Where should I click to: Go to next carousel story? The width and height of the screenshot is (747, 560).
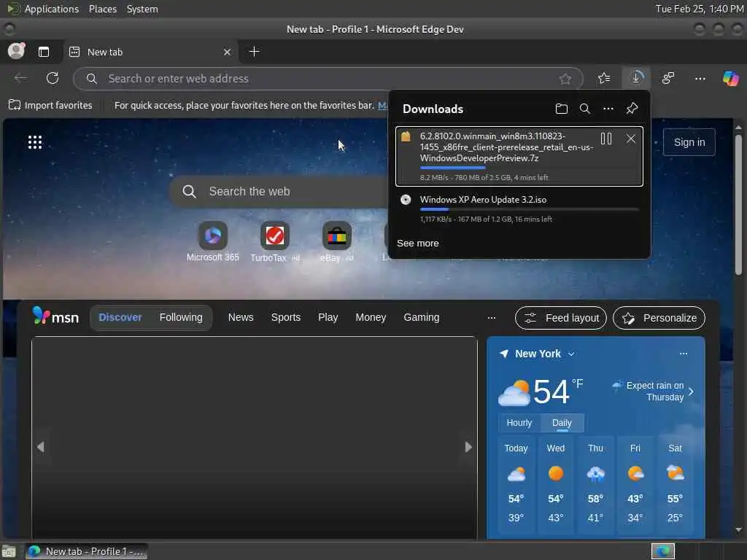point(468,447)
